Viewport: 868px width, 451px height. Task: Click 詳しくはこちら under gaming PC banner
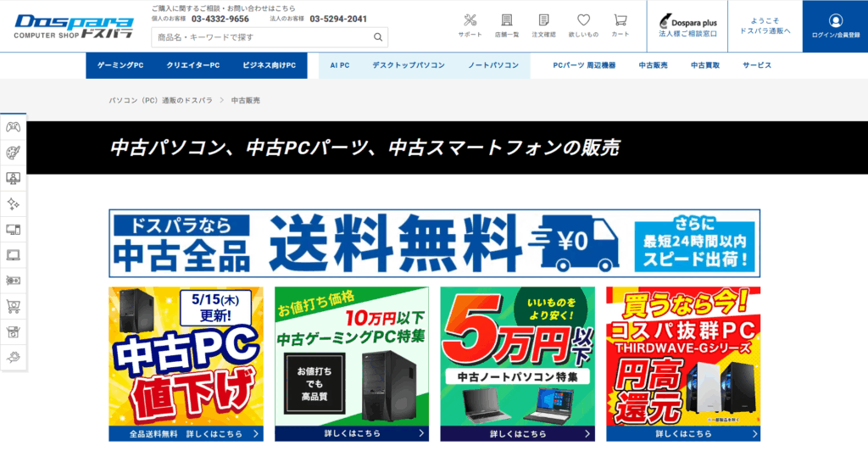(352, 434)
